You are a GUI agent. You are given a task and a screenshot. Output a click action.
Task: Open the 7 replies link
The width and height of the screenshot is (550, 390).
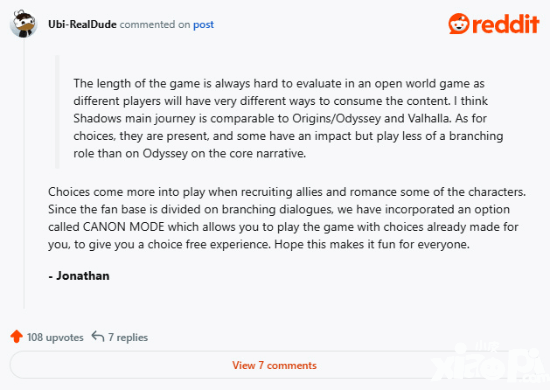coord(128,337)
